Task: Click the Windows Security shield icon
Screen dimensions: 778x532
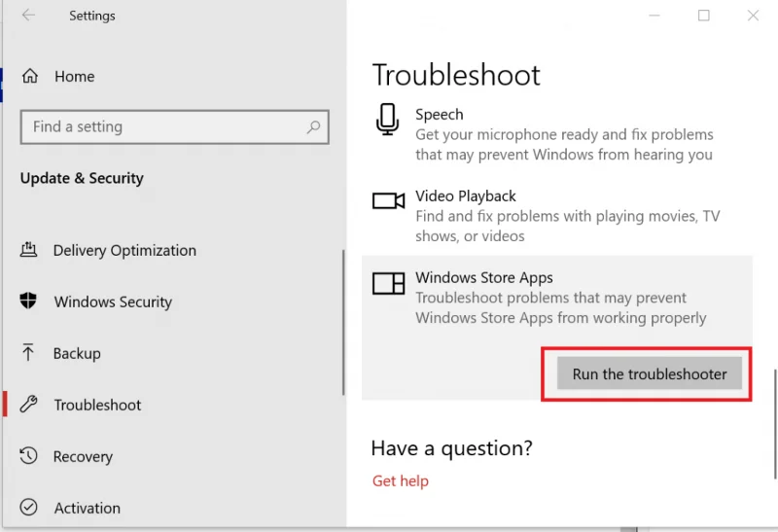Action: pos(28,301)
